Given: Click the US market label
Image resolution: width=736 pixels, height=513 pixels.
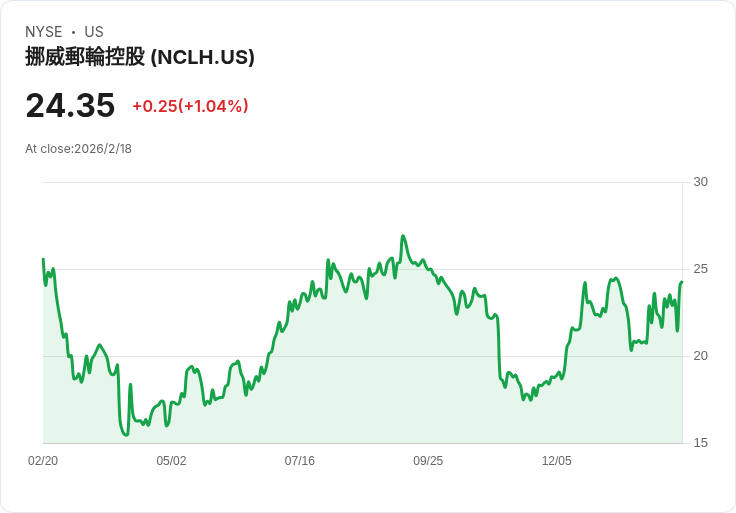Looking at the screenshot, I should [94, 32].
